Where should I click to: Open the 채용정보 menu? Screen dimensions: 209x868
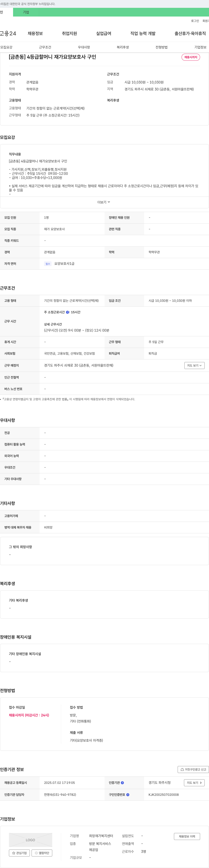[35, 33]
